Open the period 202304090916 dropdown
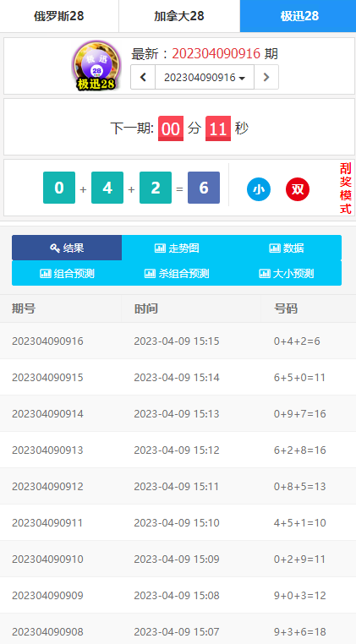Image resolution: width=356 pixels, height=644 pixels. [x=205, y=77]
